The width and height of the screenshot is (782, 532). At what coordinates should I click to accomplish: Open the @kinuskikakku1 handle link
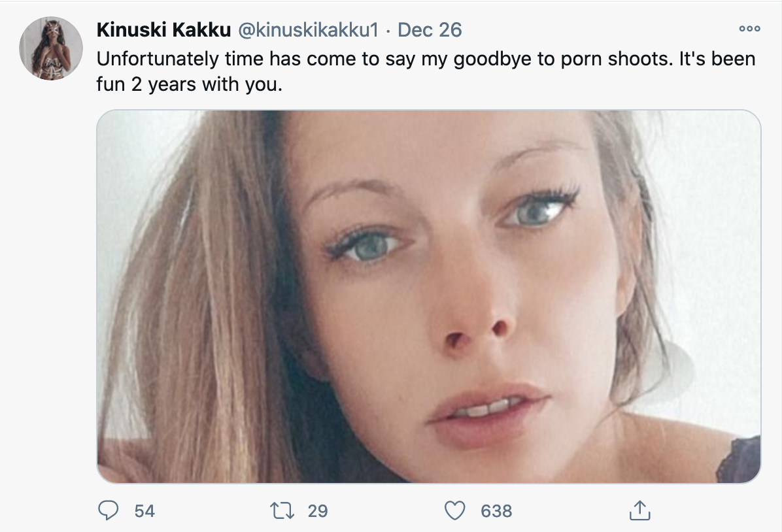click(308, 30)
